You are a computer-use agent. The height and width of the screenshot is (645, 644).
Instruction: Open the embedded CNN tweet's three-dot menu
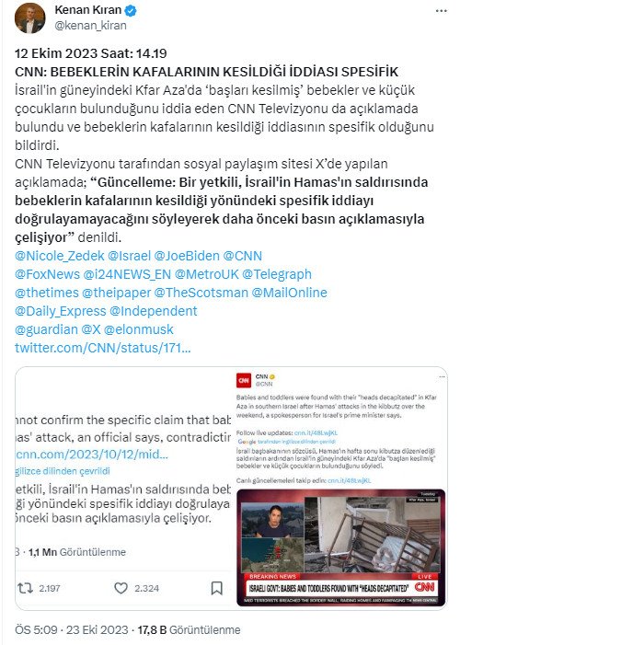[442, 376]
